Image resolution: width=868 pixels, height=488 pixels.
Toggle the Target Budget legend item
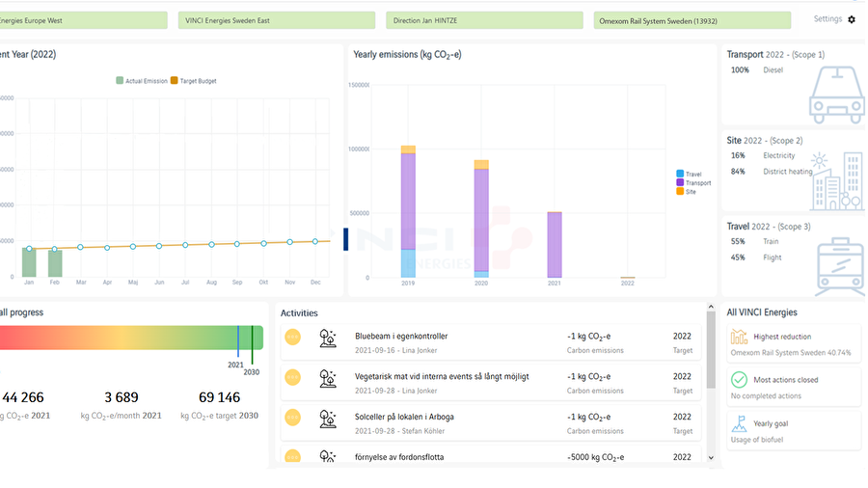[x=193, y=81]
